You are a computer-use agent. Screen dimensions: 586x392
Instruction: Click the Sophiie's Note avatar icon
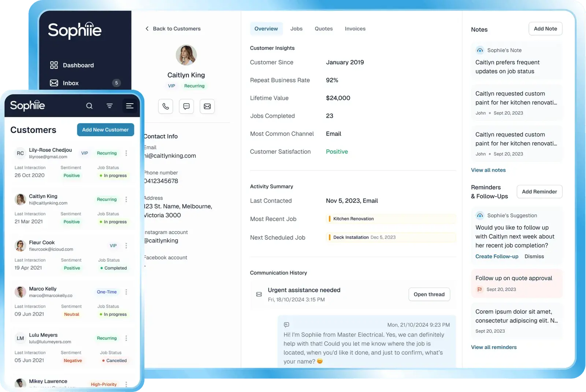(x=480, y=50)
